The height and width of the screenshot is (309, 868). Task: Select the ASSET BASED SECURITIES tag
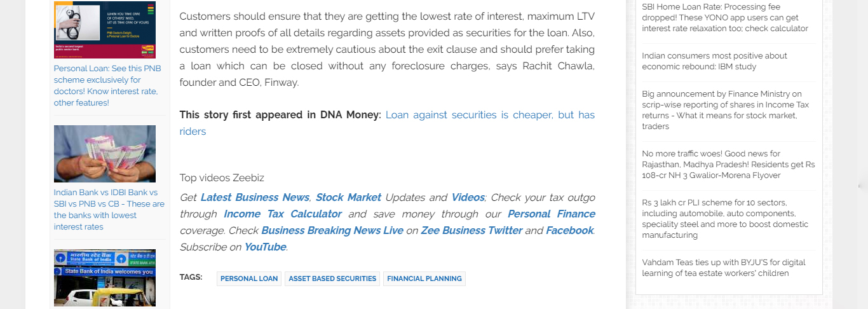[332, 278]
